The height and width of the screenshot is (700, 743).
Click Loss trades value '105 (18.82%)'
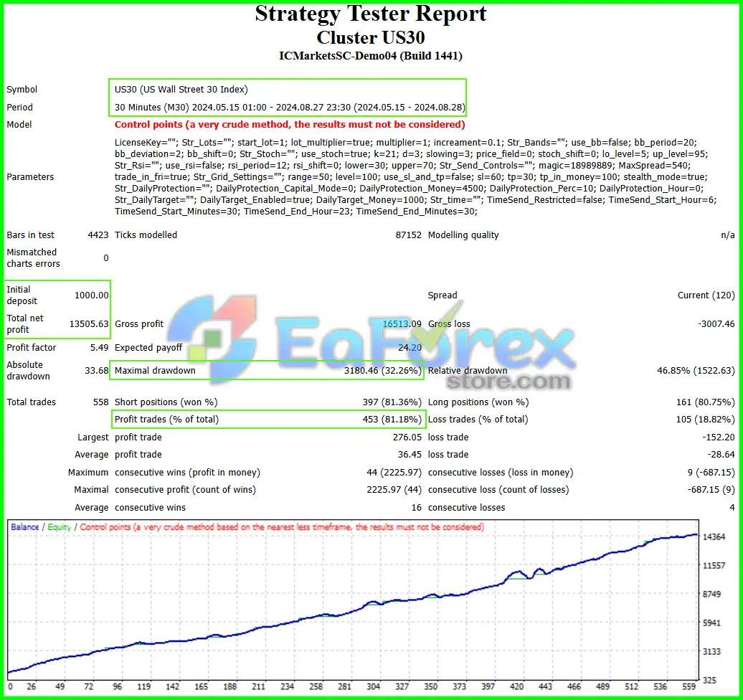[x=706, y=419]
